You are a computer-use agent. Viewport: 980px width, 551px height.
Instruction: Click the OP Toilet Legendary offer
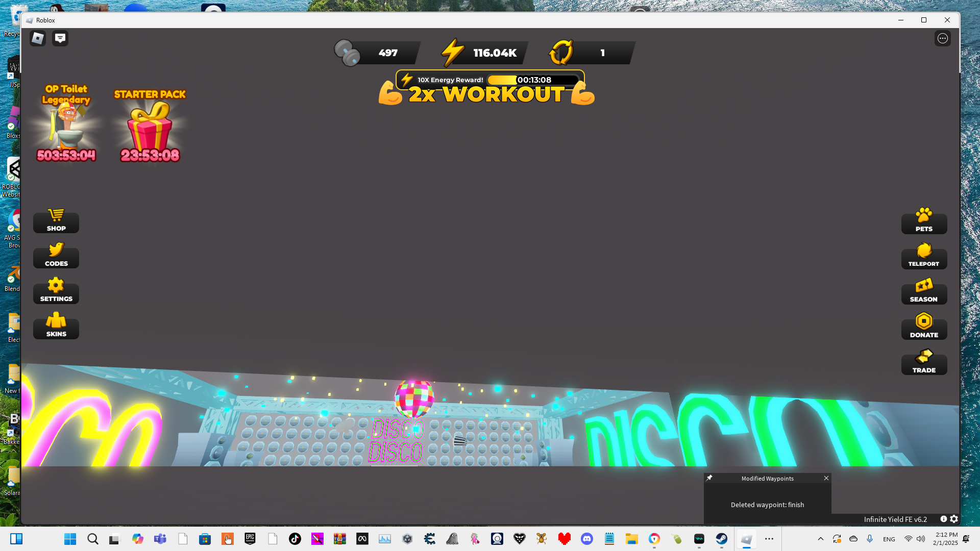click(66, 125)
